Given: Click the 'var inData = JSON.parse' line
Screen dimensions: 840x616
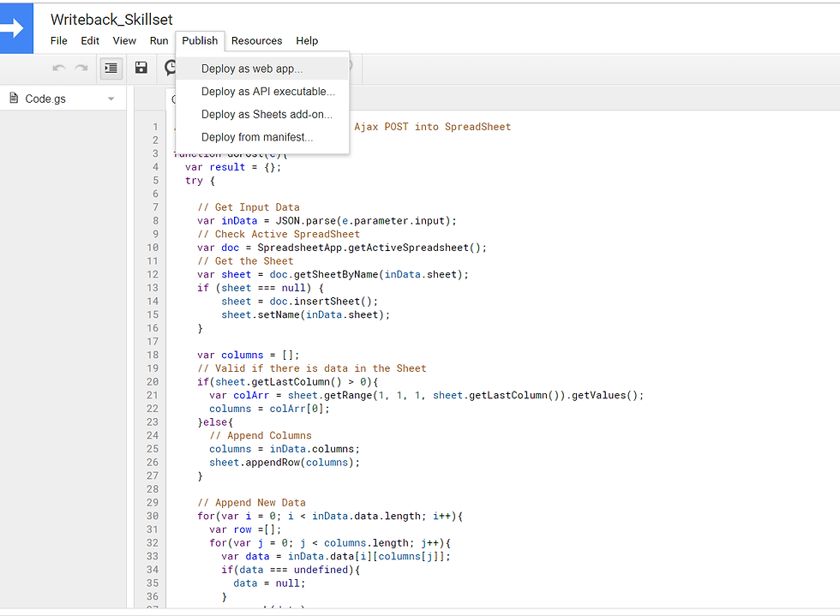Looking at the screenshot, I should (x=327, y=221).
